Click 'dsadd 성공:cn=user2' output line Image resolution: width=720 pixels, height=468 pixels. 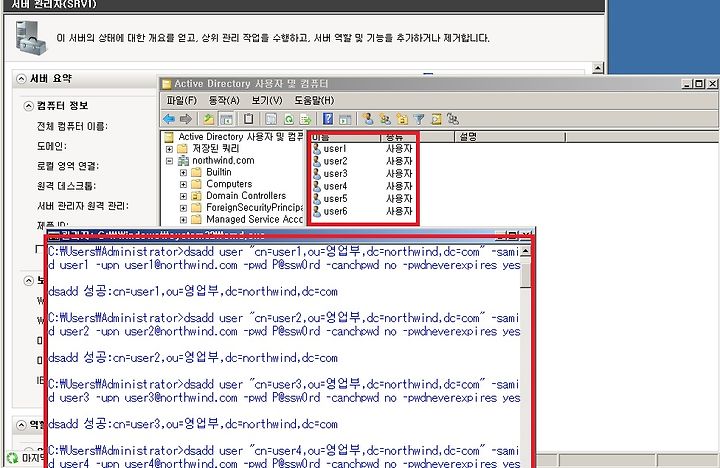[193, 357]
